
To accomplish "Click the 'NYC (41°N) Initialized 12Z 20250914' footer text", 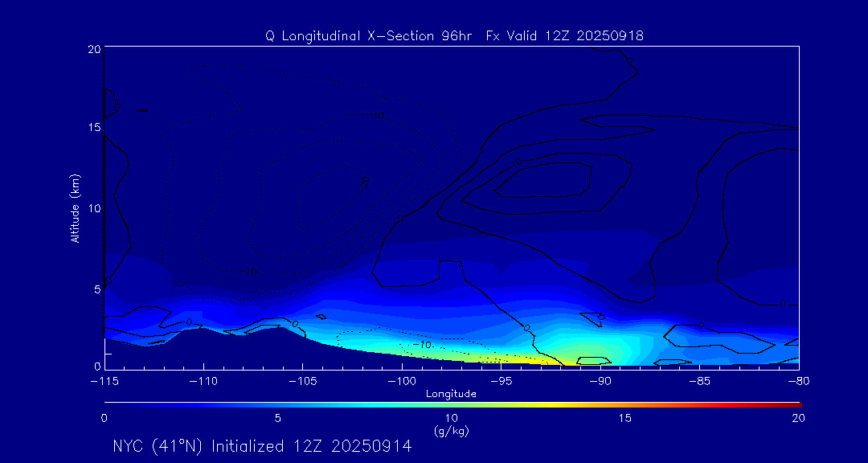I will click(262, 446).
